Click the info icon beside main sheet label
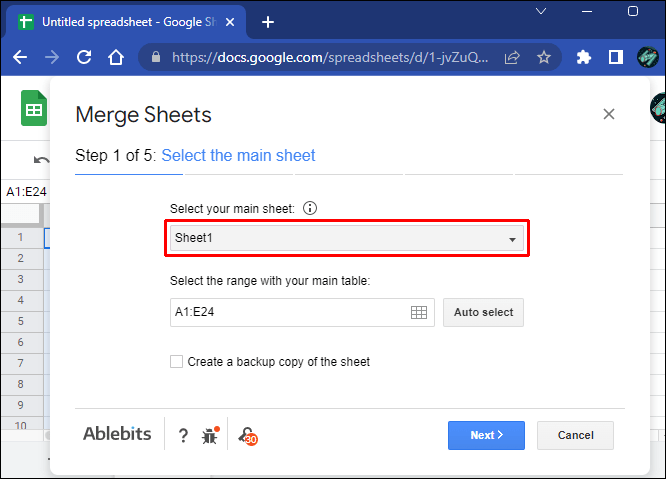Image resolution: width=666 pixels, height=479 pixels. [310, 209]
